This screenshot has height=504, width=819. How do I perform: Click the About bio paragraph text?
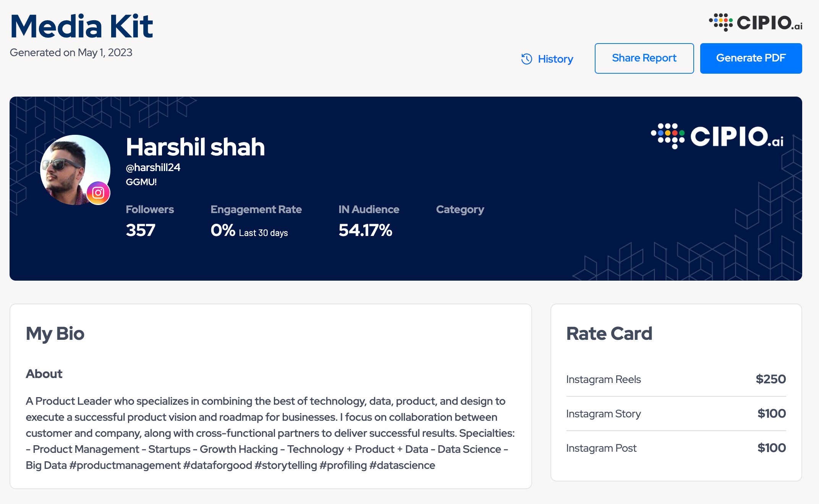pyautogui.click(x=270, y=433)
